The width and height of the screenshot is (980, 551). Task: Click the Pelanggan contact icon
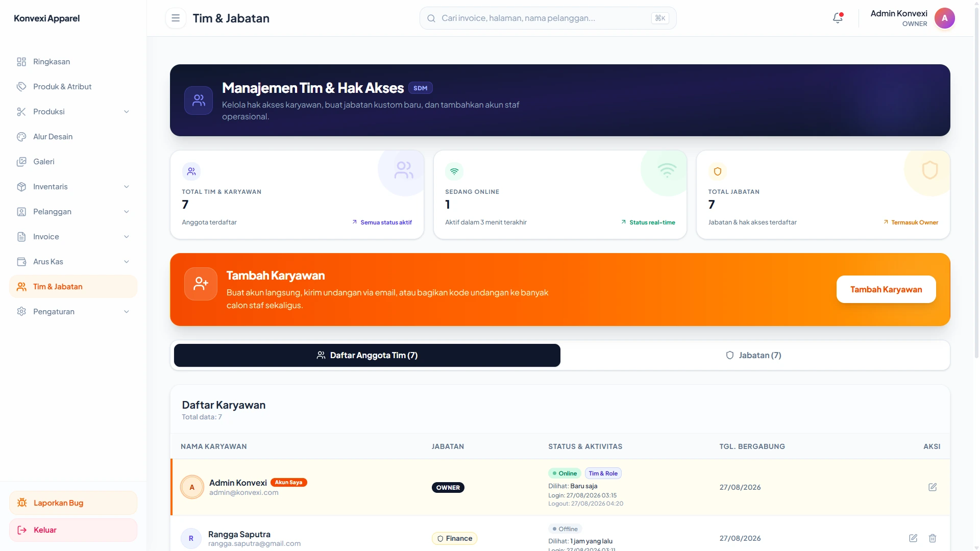[x=21, y=212]
